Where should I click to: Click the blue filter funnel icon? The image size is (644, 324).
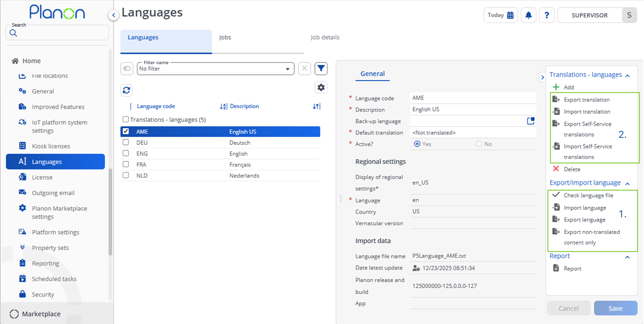(x=321, y=68)
